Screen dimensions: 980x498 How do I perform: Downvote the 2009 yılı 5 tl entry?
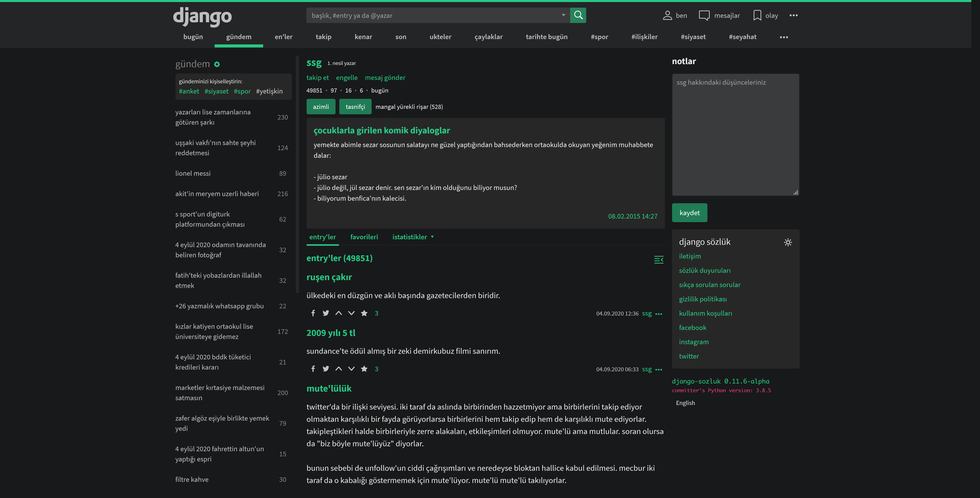coord(351,369)
